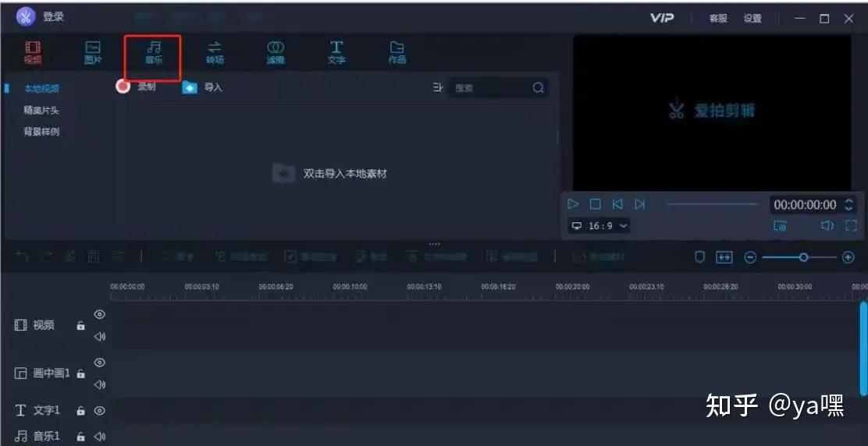Enter fullscreen preview mode
Screen dimensions: 868x446
851,225
